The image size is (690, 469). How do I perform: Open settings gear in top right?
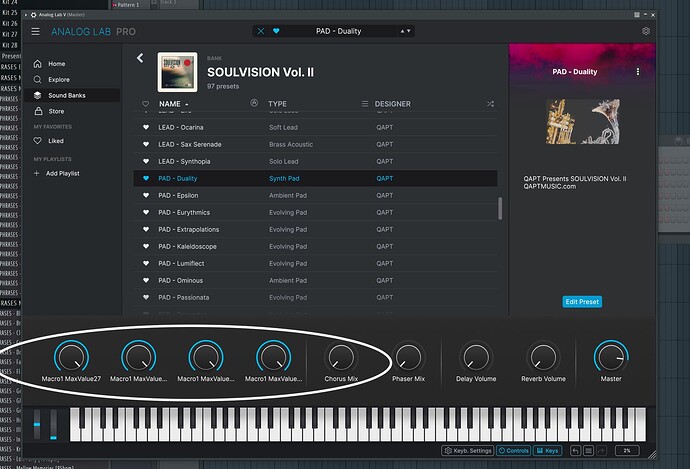pyautogui.click(x=646, y=31)
